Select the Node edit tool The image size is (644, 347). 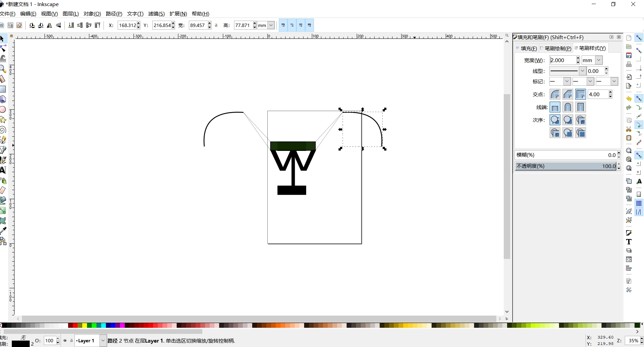click(x=3, y=49)
